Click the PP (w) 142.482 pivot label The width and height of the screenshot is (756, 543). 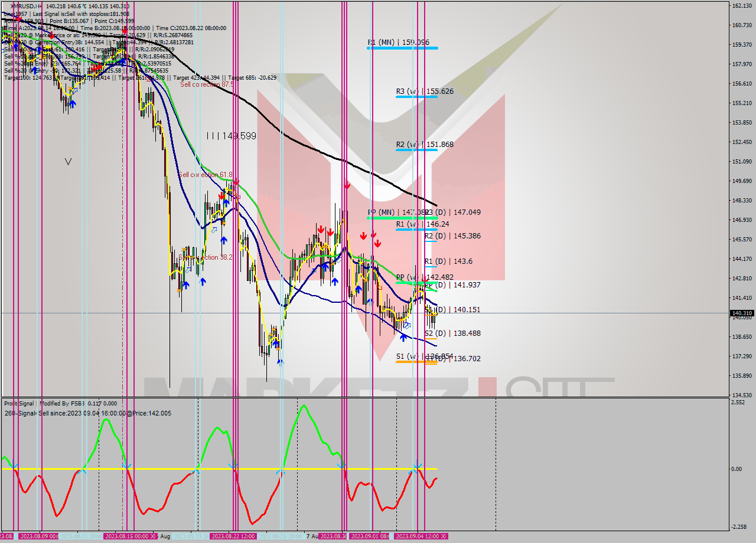tap(425, 277)
